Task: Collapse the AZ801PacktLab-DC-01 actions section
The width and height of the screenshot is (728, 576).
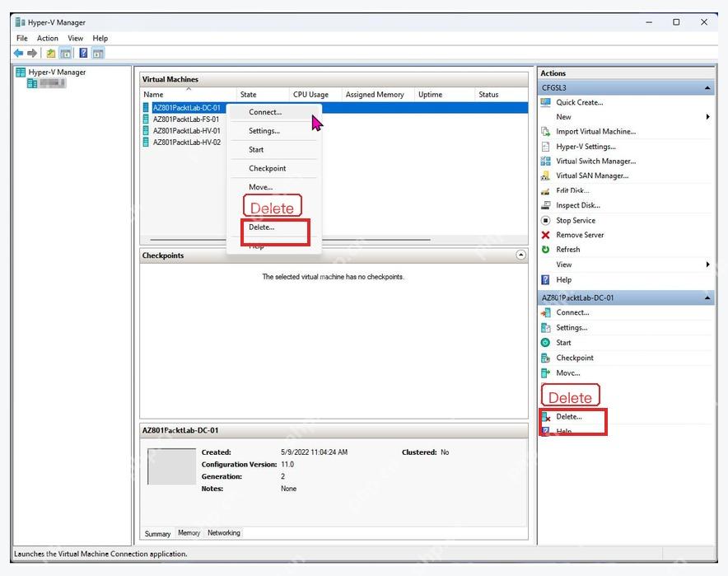Action: 707,297
